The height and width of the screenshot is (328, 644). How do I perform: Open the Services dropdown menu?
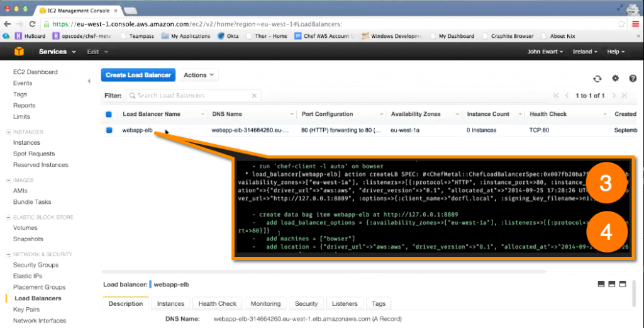tap(57, 52)
